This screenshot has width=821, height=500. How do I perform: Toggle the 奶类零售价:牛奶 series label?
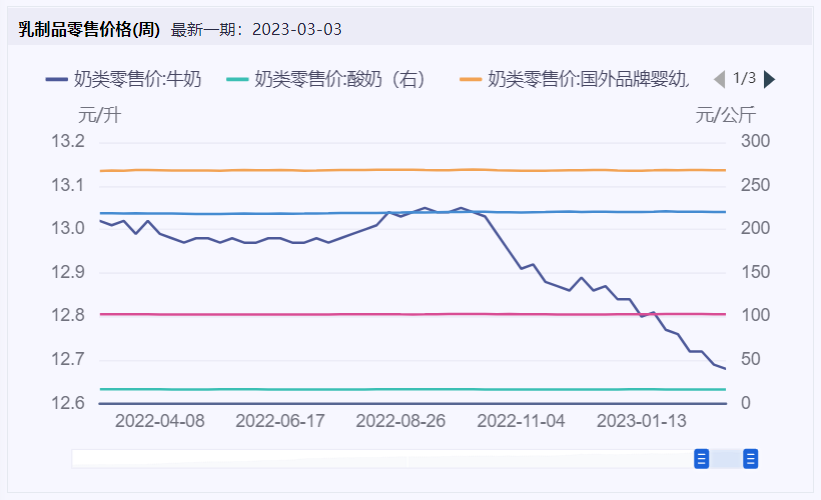coord(137,79)
